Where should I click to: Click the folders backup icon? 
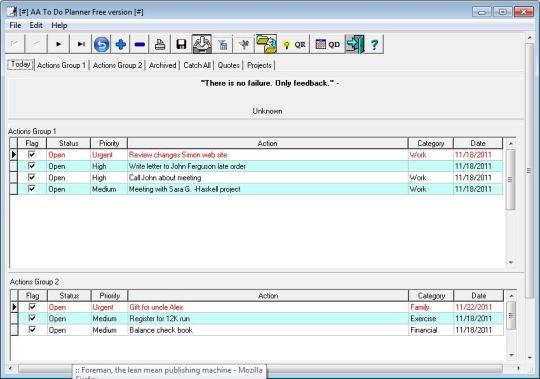click(x=266, y=44)
